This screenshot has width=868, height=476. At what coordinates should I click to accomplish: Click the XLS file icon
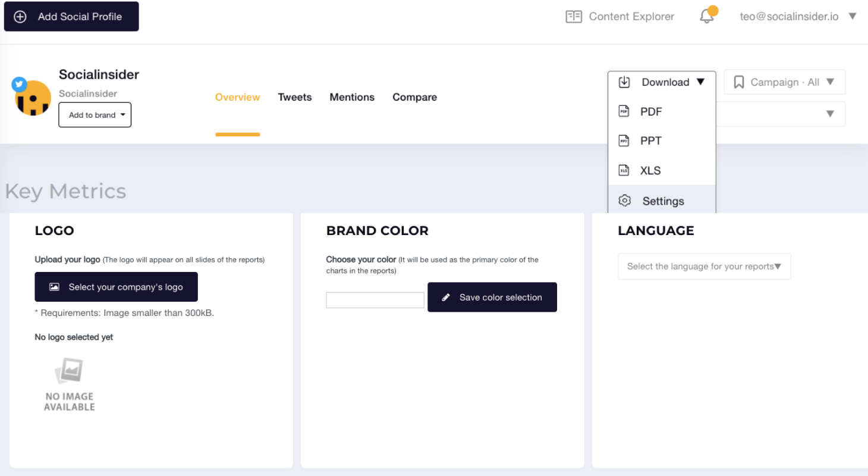(624, 170)
